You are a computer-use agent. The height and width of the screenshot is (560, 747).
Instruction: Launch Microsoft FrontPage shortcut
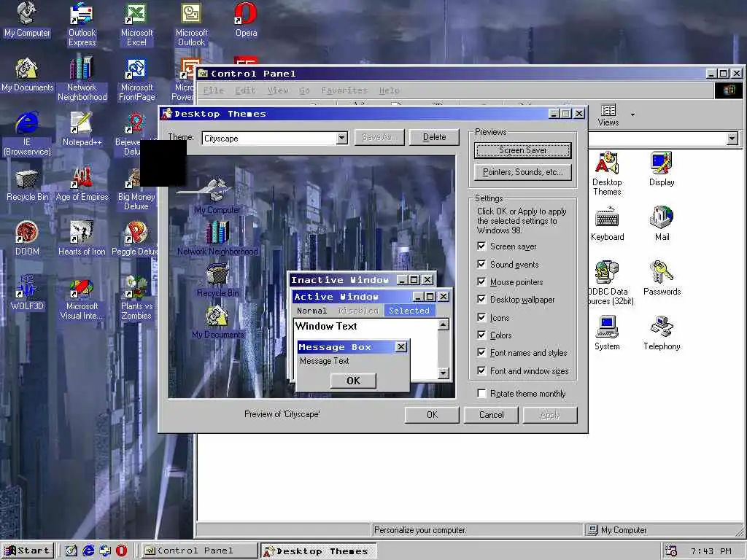(x=136, y=79)
